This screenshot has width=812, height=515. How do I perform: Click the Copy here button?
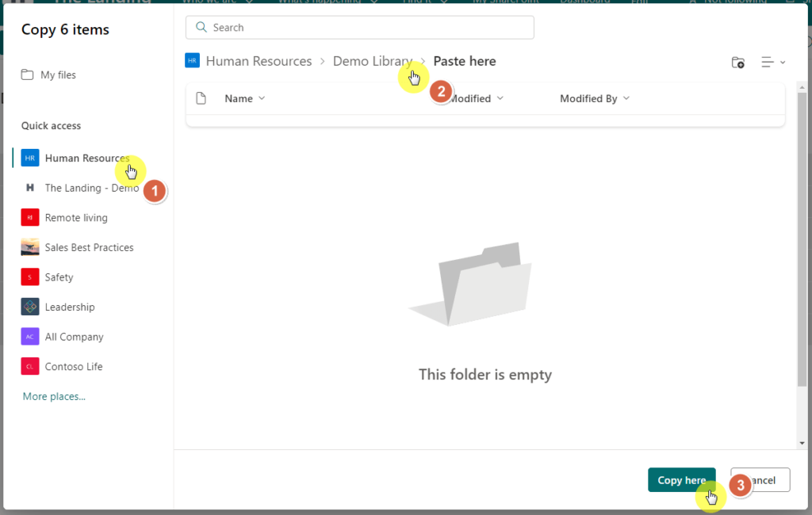point(681,480)
